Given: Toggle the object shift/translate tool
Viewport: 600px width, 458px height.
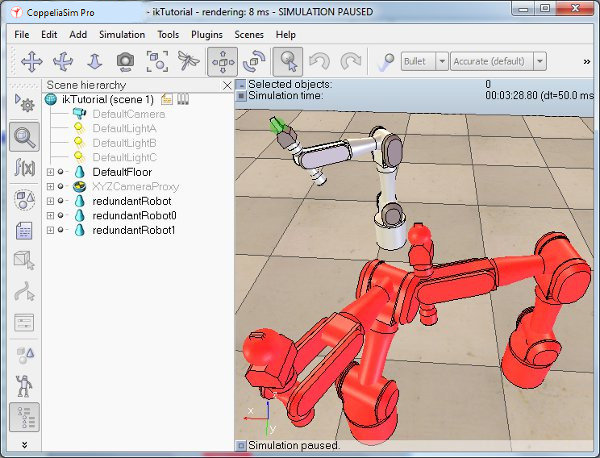Looking at the screenshot, I should [x=222, y=62].
